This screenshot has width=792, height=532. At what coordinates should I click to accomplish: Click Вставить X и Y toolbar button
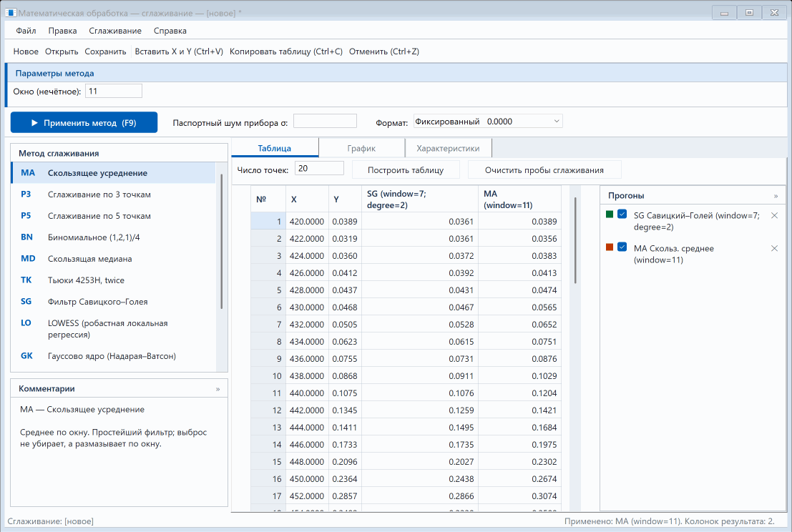tap(179, 51)
